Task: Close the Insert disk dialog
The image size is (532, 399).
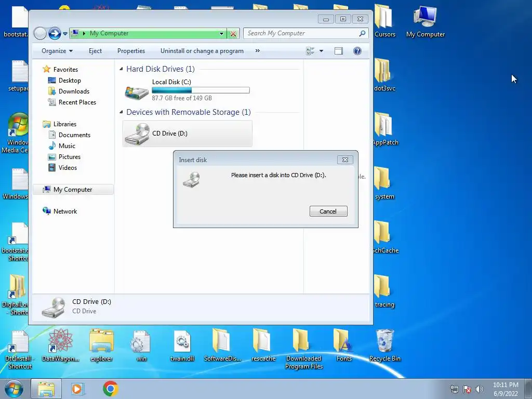Action: 345,159
